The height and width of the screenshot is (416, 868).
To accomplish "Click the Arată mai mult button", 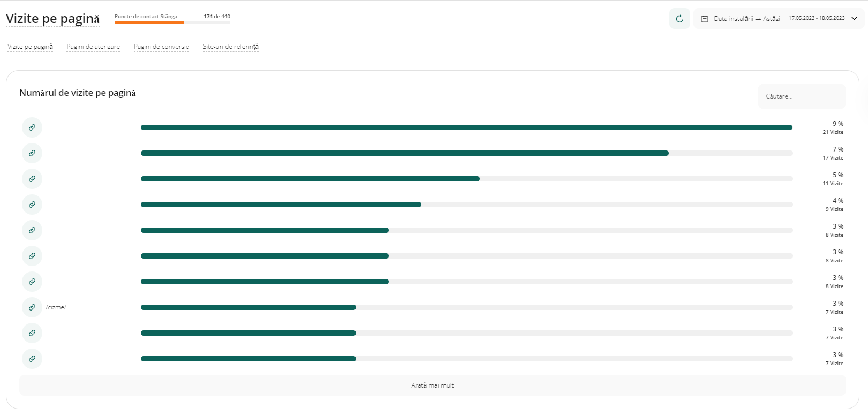I will [433, 385].
